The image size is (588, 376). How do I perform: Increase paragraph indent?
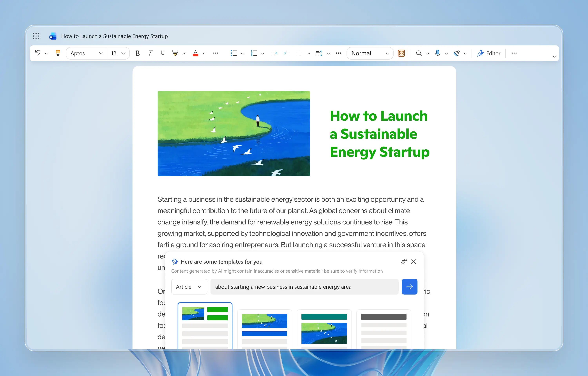click(x=287, y=53)
